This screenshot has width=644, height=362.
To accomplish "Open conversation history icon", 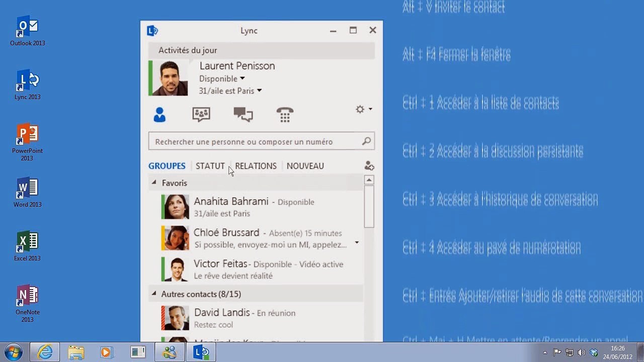I will (243, 115).
